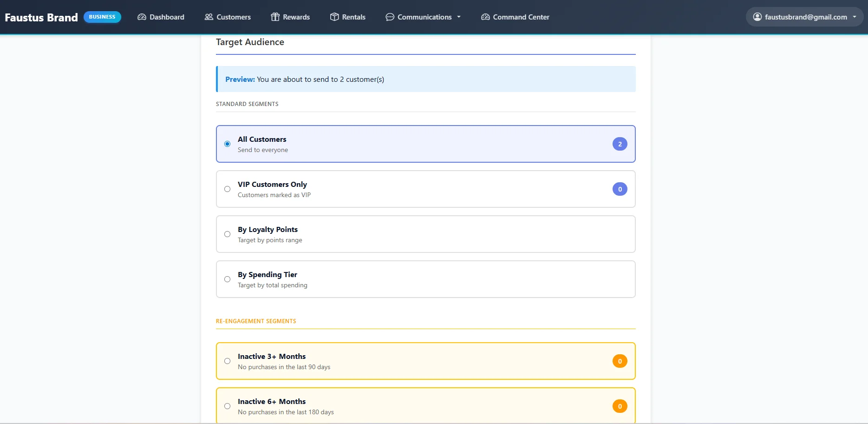Click the Rewards gift icon

(275, 17)
